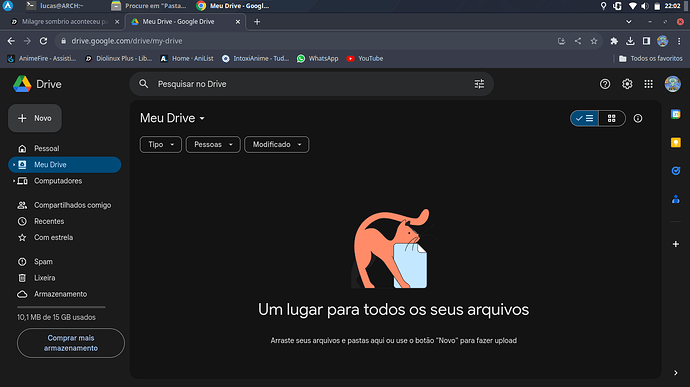The image size is (690, 387).
Task: Open Chrome extensions puzzle icon
Action: (x=613, y=41)
